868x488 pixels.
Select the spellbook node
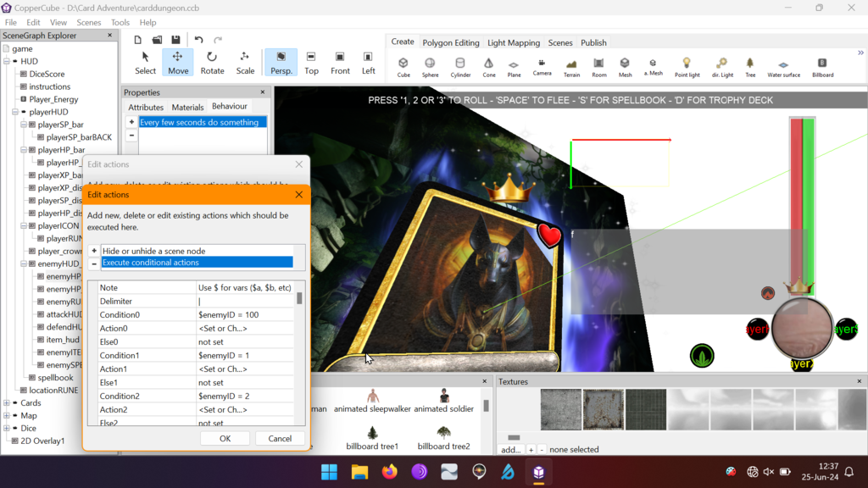coord(55,378)
